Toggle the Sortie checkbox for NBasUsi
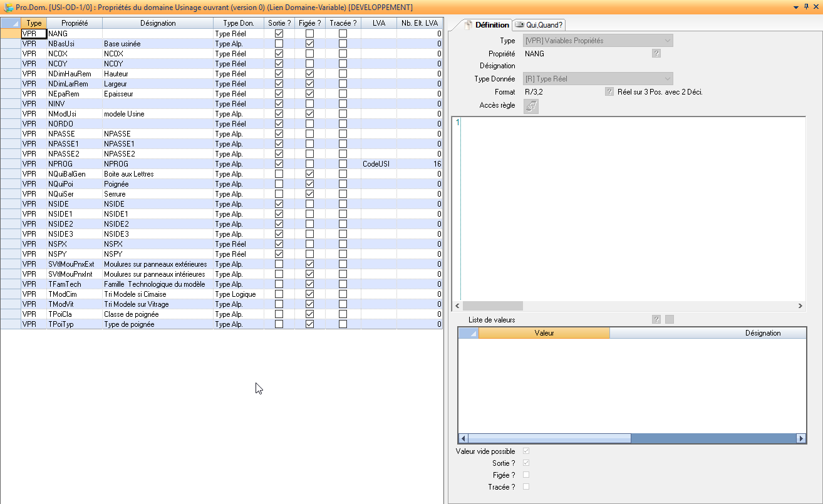The height and width of the screenshot is (504, 823). [279, 44]
